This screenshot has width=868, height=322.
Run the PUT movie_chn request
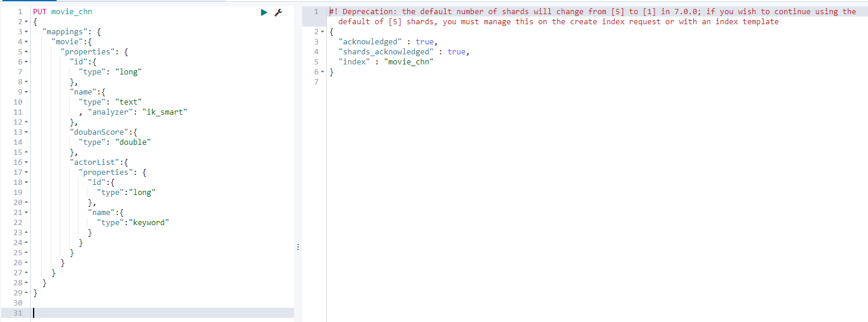[264, 12]
